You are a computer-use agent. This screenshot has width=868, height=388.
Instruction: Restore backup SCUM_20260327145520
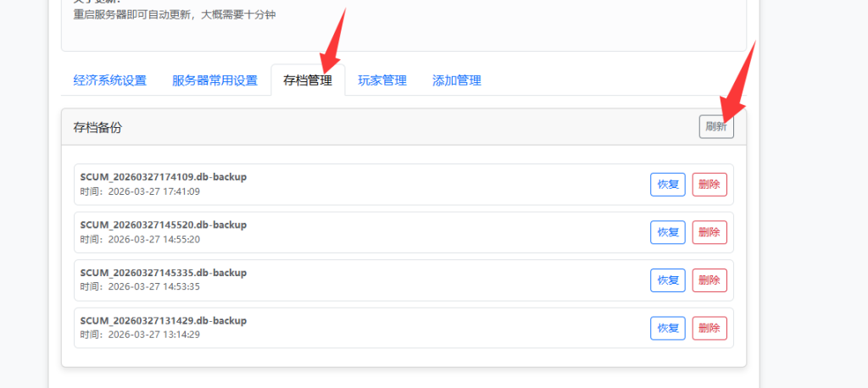[x=668, y=232]
